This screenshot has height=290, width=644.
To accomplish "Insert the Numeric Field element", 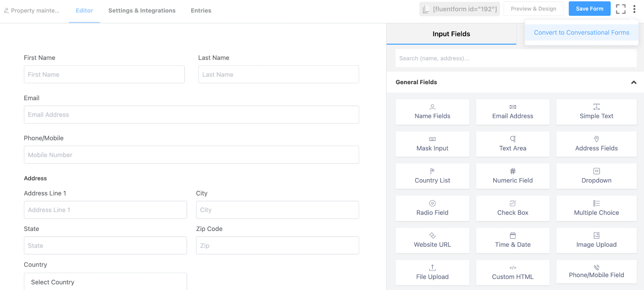I will pos(512,176).
